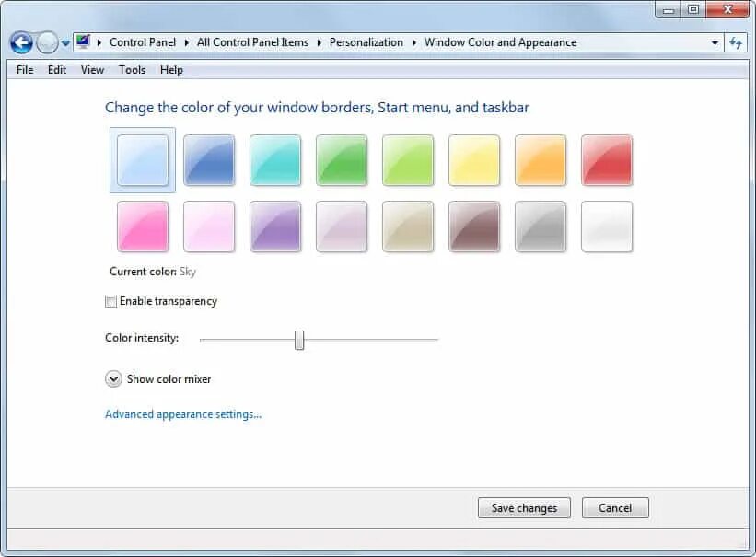Click the Current color: Sky text
This screenshot has width=756, height=557.
153,272
